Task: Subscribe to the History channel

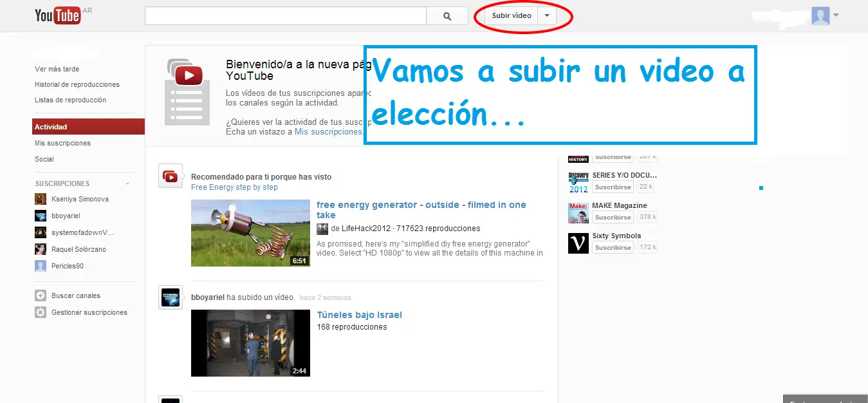Action: tap(613, 157)
